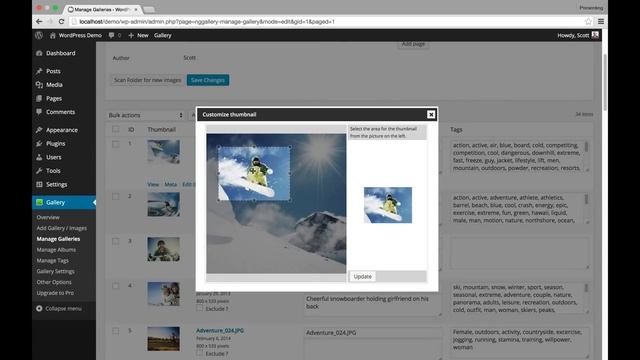The width and height of the screenshot is (640, 360).
Task: Click the crop selection box on snowboarder
Action: tap(254, 173)
